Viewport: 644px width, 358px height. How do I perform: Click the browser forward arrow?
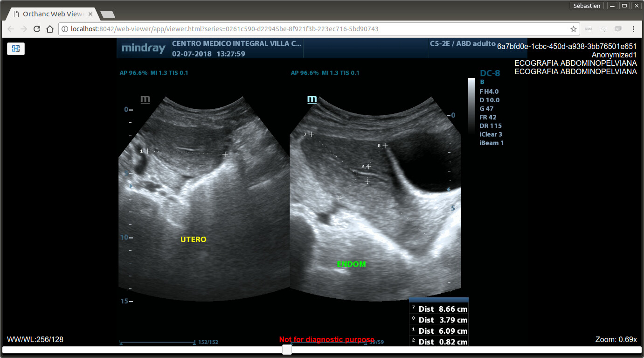click(x=24, y=29)
